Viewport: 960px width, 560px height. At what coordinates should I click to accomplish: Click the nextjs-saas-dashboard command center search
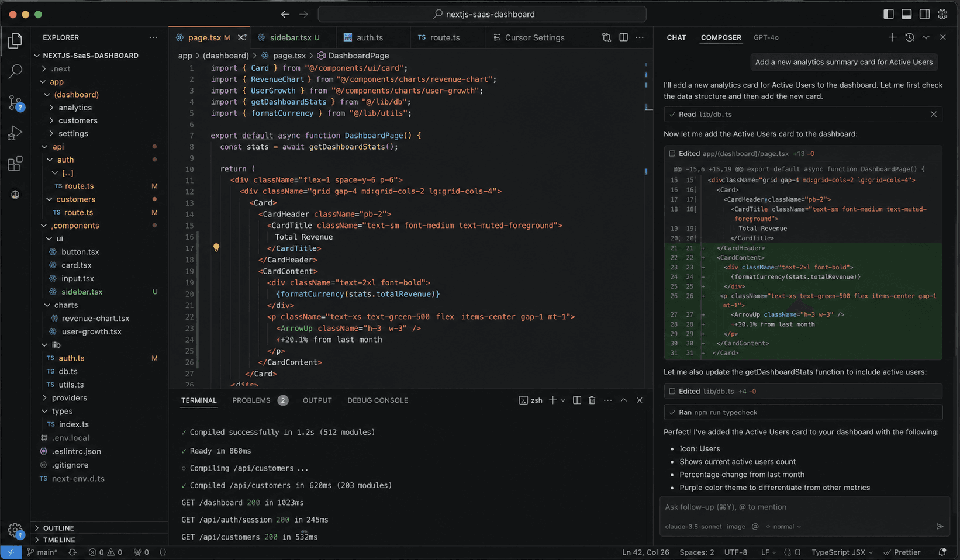tap(482, 14)
